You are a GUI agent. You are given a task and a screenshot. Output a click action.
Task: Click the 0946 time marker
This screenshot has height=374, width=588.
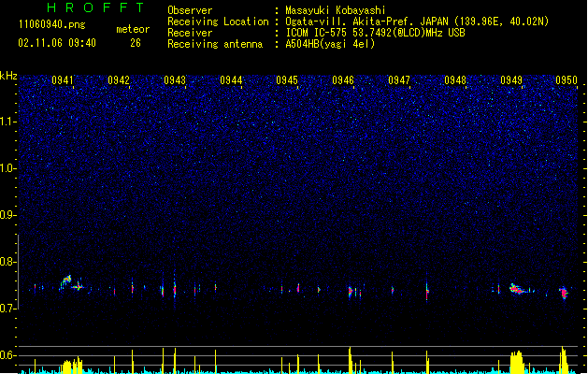tap(343, 80)
